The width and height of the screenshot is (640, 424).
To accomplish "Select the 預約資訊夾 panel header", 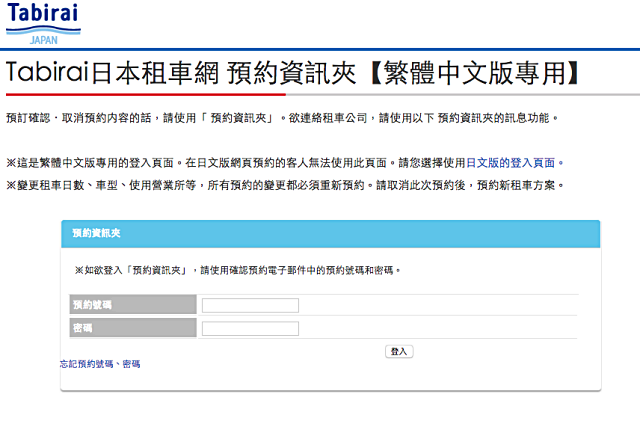I will click(331, 233).
